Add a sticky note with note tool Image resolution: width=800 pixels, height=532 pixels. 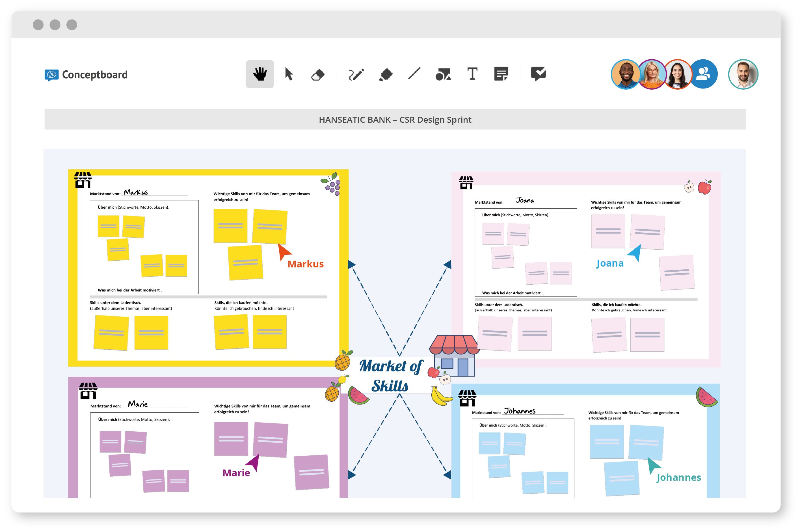pos(501,73)
